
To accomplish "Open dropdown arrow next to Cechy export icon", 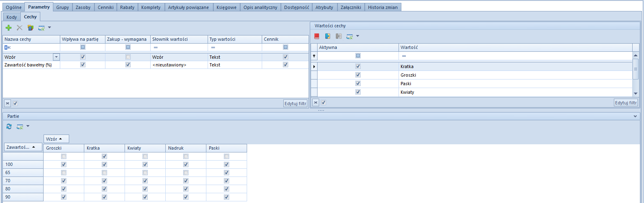I will coord(50,28).
